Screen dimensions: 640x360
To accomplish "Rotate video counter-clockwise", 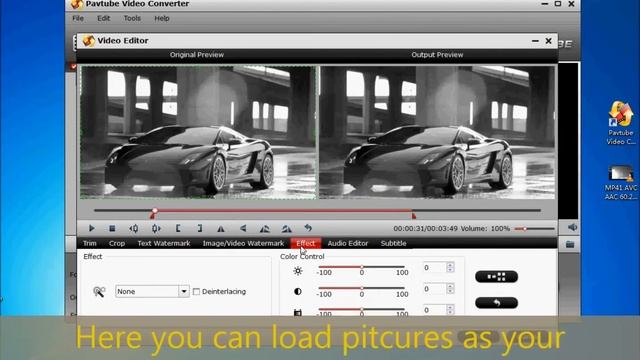I will (264, 229).
